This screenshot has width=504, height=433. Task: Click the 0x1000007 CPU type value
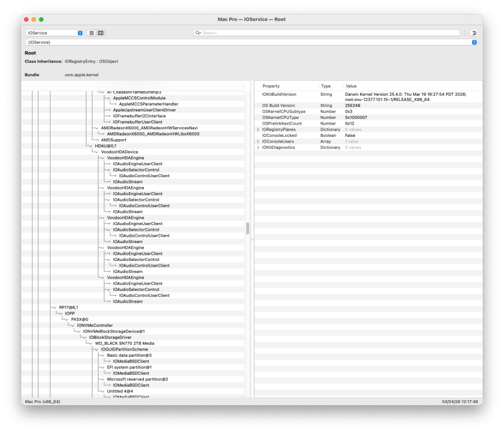[356, 118]
